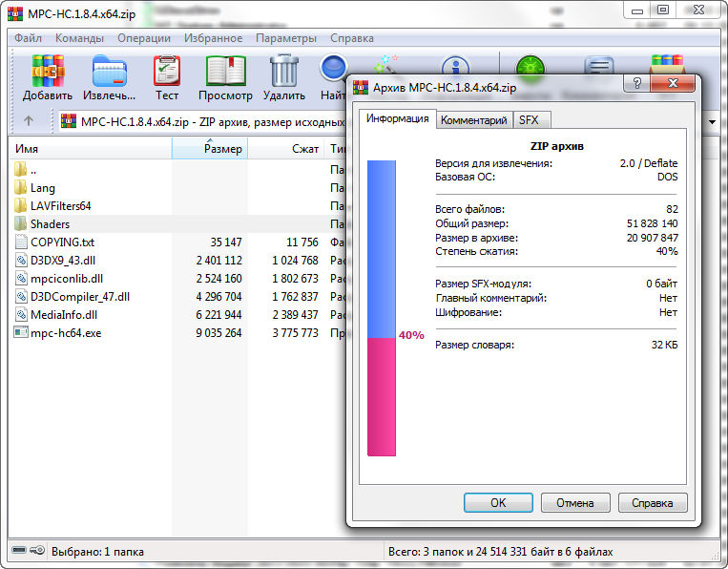Expand the address bar path dropdown

pos(712,121)
